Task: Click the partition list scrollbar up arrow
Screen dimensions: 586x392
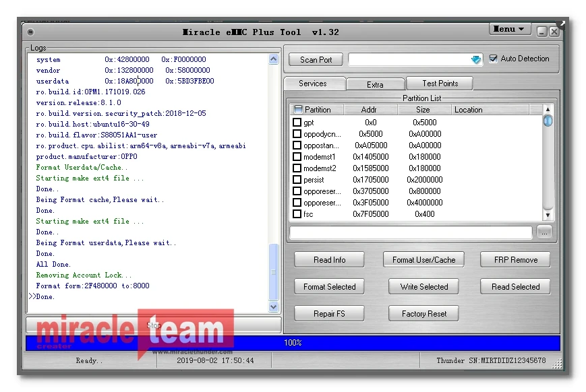Action: (548, 109)
